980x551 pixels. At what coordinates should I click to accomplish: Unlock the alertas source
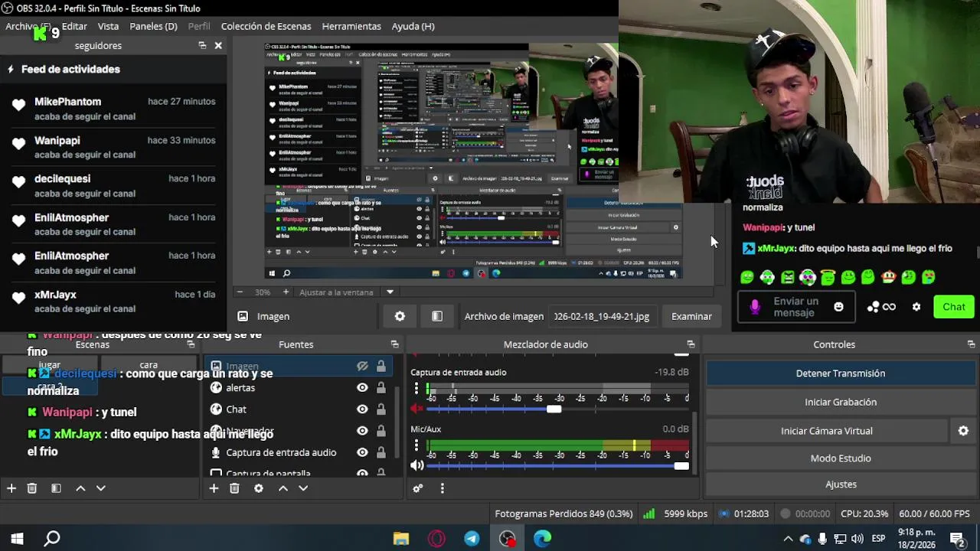pos(381,388)
